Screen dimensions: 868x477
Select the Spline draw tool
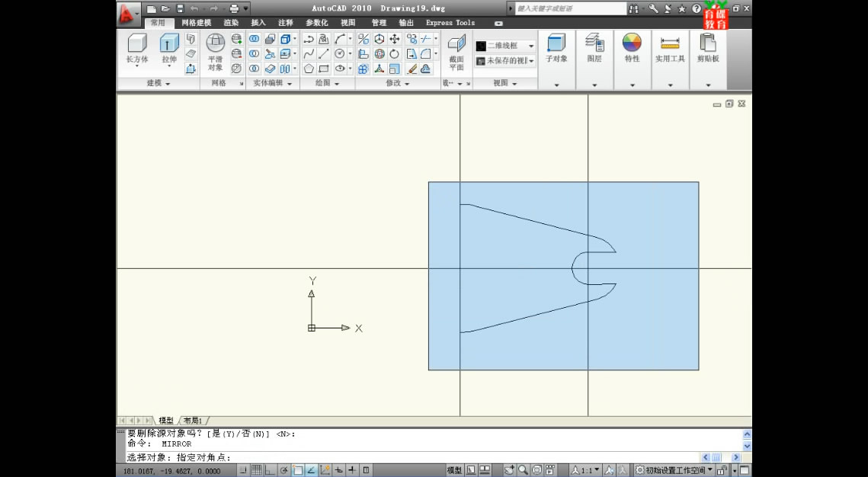[309, 53]
